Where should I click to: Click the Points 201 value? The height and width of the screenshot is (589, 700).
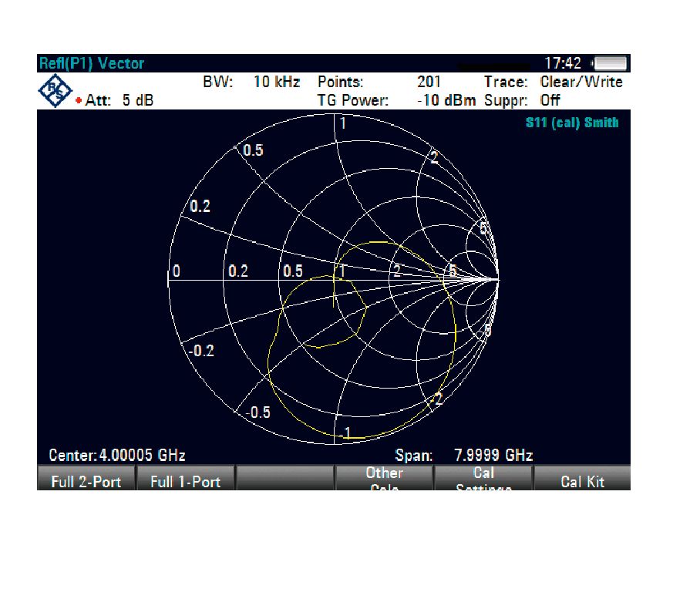pos(429,82)
